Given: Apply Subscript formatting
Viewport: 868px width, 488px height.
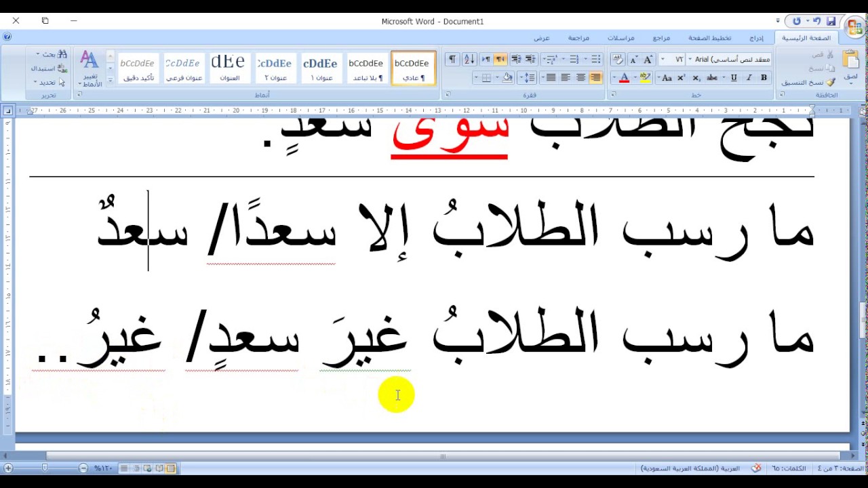Looking at the screenshot, I should (696, 78).
